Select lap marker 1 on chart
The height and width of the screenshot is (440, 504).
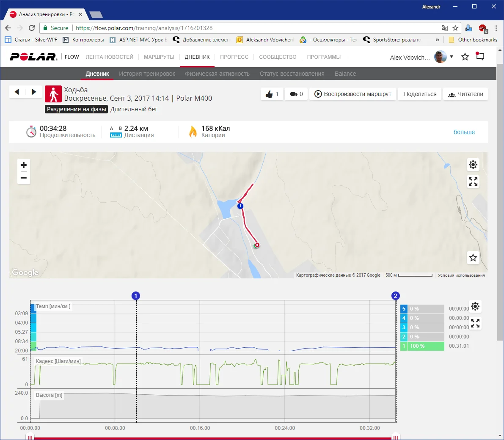(136, 296)
